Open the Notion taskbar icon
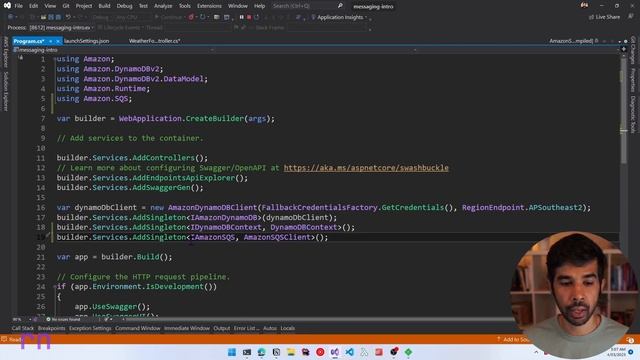This screenshot has height=360, width=640. 276,352
